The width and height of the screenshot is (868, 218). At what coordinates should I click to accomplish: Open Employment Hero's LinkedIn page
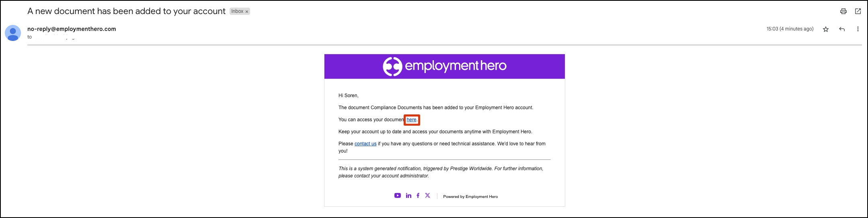click(408, 196)
